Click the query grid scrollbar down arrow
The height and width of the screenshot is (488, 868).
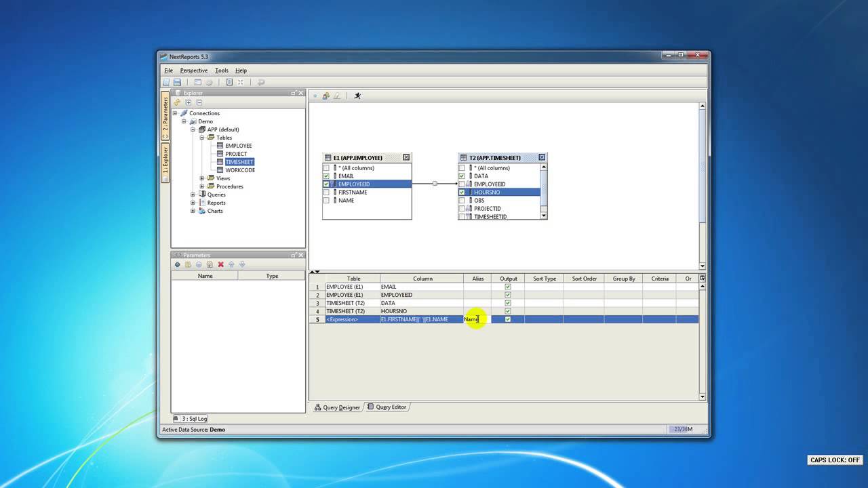[702, 396]
